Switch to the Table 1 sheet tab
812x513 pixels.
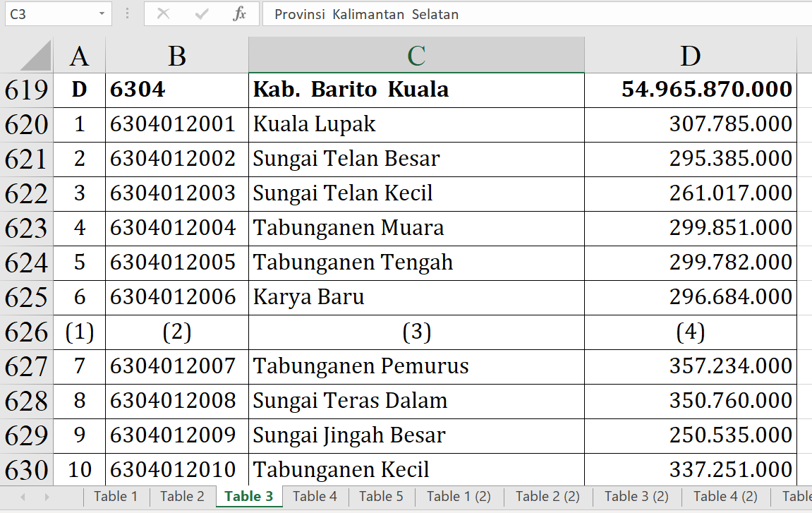116,496
